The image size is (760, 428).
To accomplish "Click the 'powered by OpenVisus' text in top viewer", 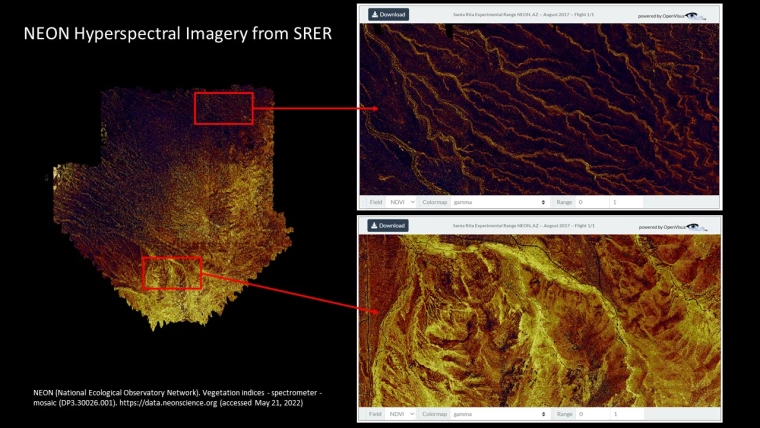I will (660, 16).
